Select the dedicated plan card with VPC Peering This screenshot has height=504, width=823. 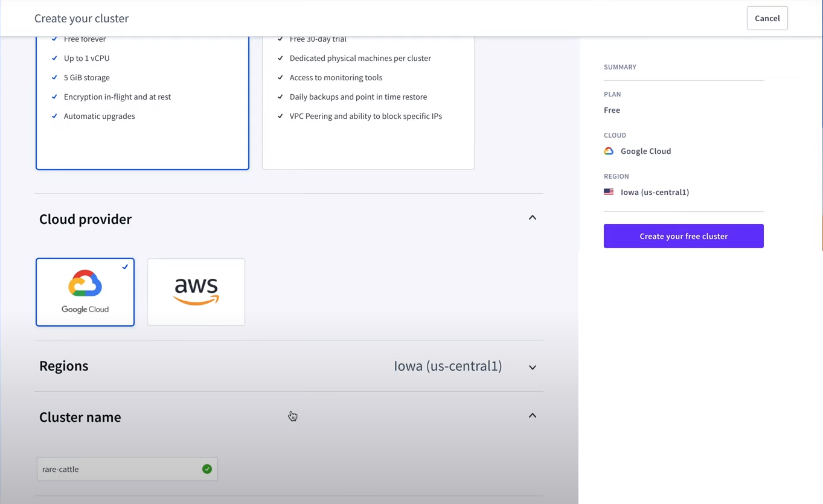point(368,103)
